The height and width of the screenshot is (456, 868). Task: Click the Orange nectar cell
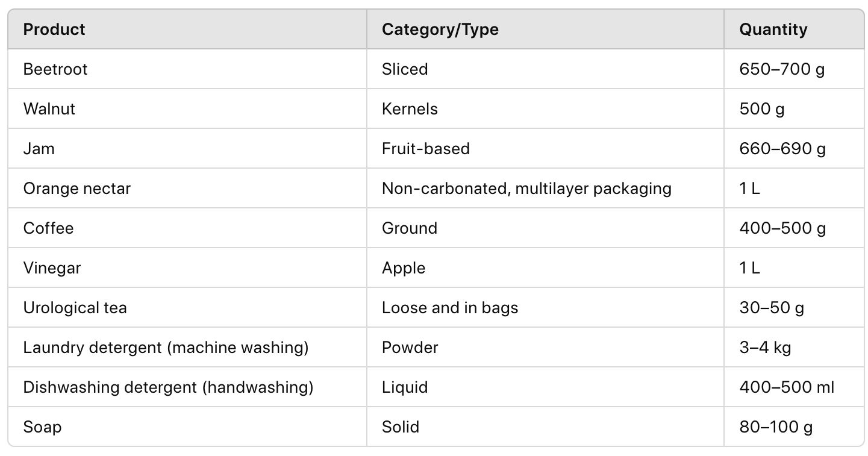[76, 188]
